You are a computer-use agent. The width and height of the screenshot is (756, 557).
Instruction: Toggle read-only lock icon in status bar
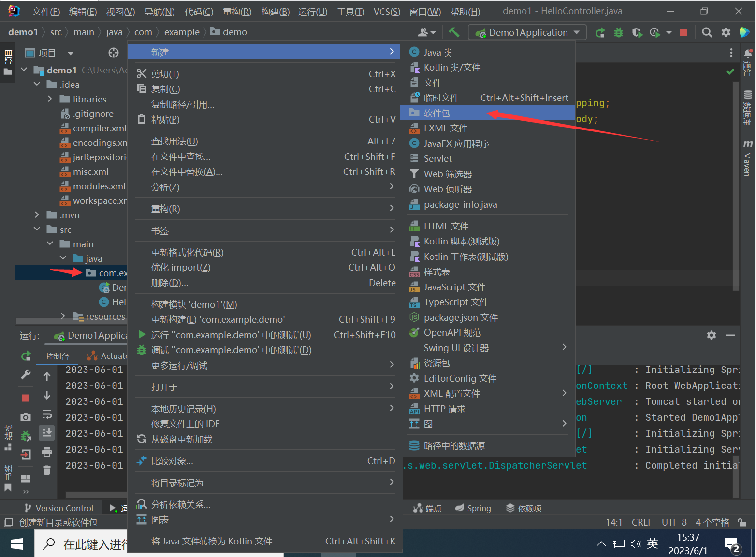pyautogui.click(x=742, y=522)
